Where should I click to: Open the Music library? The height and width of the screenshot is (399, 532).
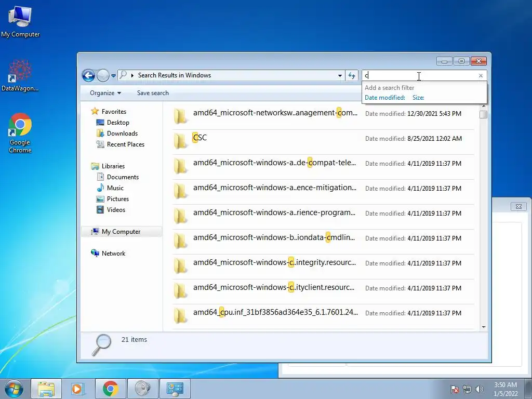click(x=115, y=188)
